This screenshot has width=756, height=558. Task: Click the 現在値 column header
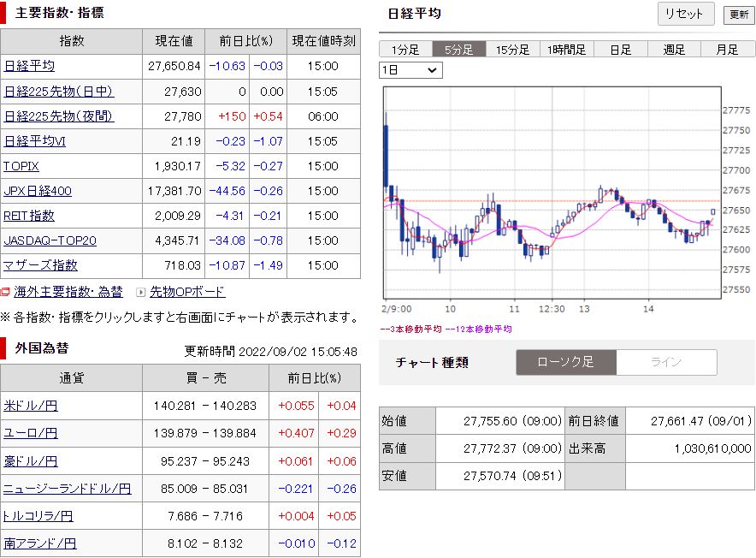174,41
